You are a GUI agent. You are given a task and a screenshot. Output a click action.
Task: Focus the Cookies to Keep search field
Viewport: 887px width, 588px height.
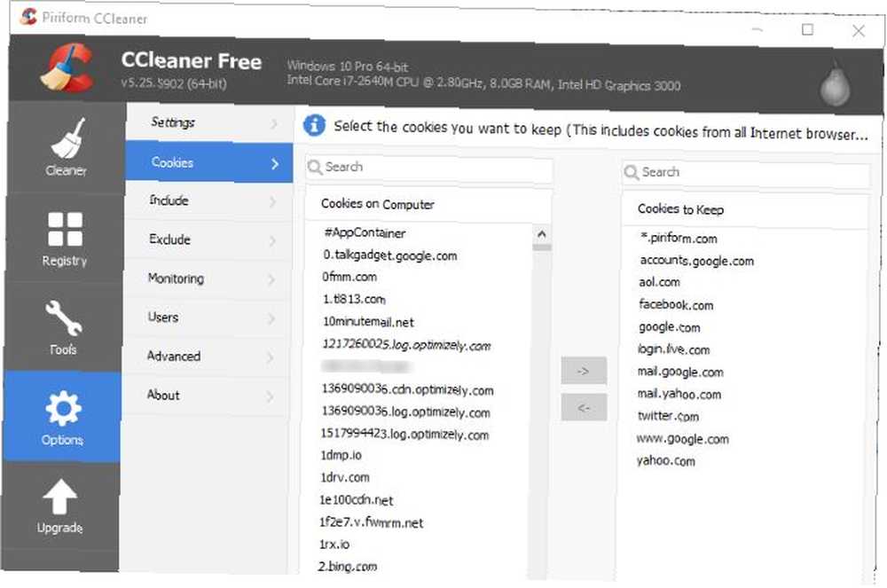(746, 173)
